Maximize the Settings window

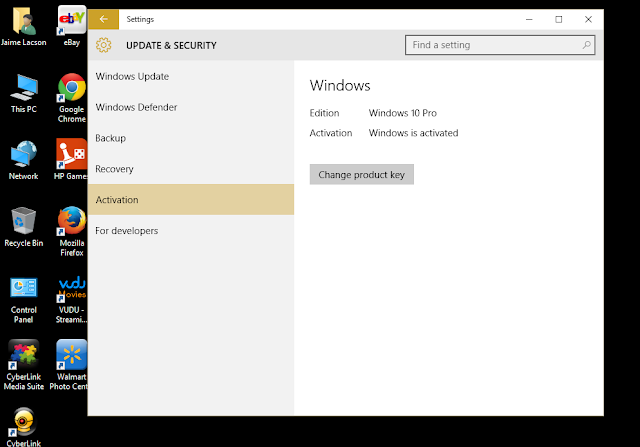coord(559,19)
